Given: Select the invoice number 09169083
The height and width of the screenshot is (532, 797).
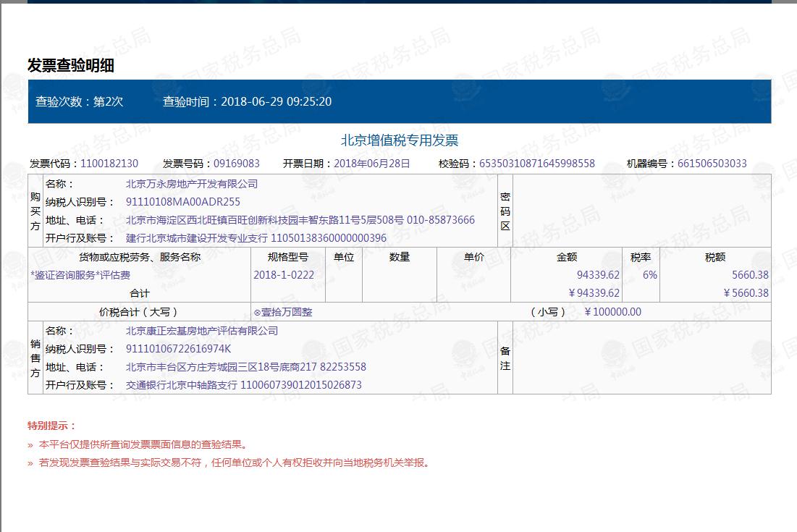Looking at the screenshot, I should click(x=237, y=164).
